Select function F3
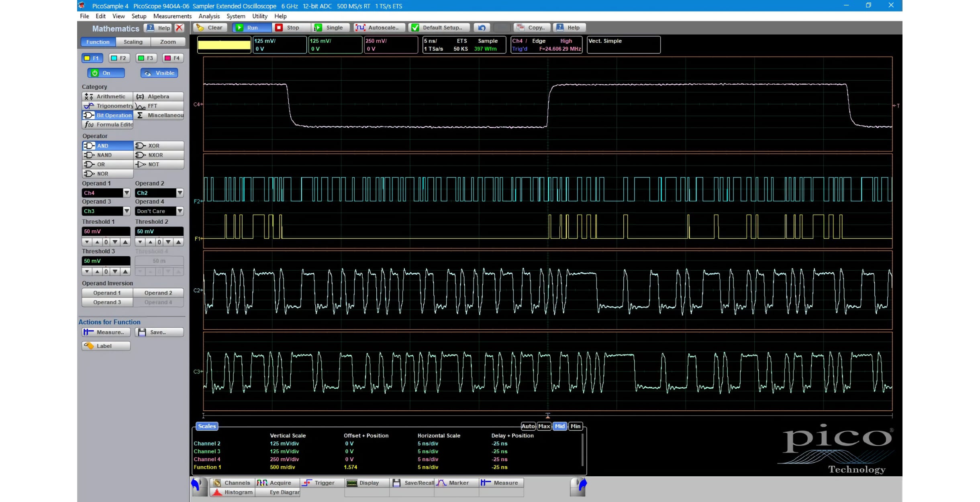Viewport: 980px width, 502px height. (146, 58)
